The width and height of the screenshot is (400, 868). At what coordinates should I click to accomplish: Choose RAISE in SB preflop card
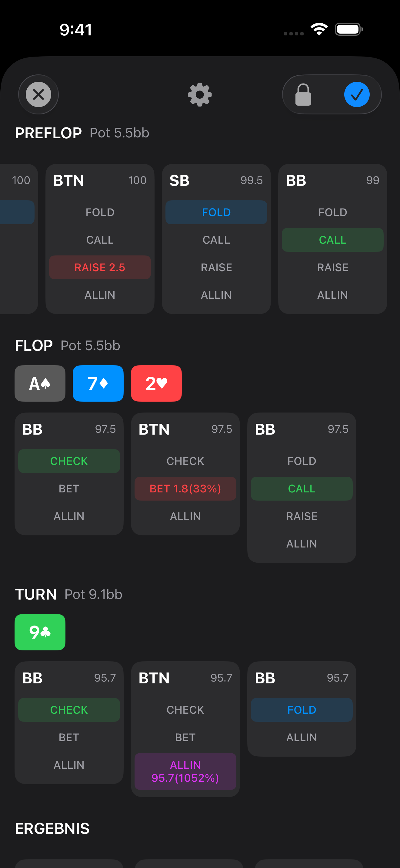(x=216, y=267)
